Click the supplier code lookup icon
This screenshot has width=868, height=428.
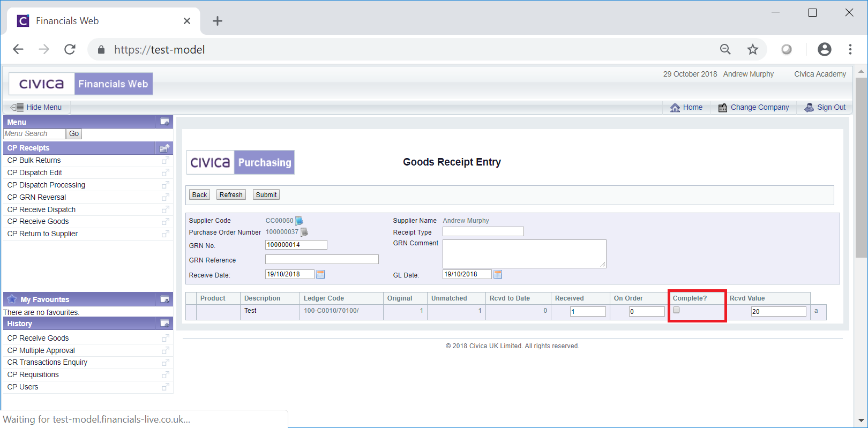point(299,221)
